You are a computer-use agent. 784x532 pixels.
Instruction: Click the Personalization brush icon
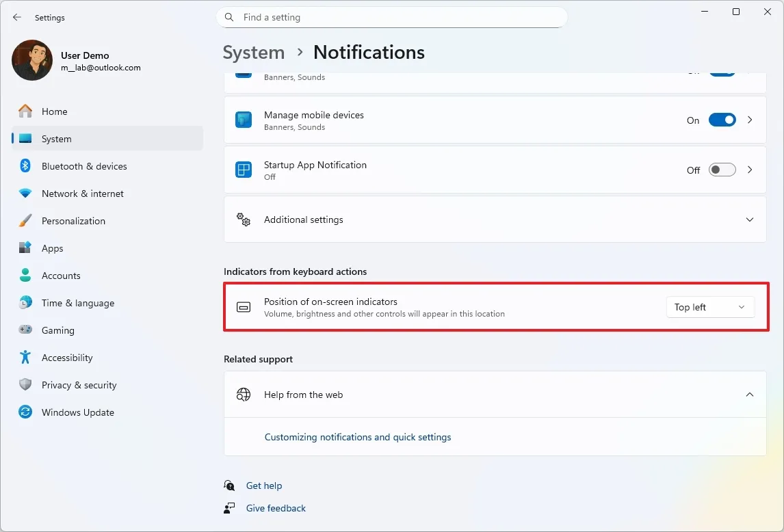point(25,221)
